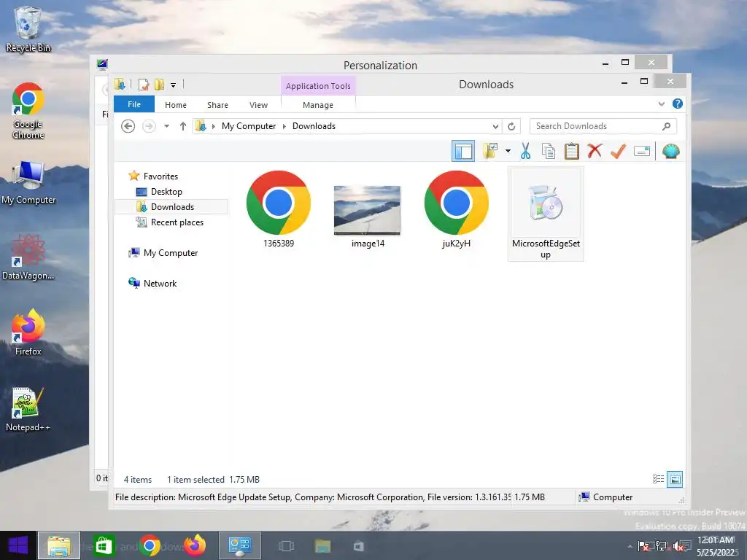Viewport: 747px width, 560px height.
Task: Open the Firefox desktop shortcut
Action: [28, 332]
